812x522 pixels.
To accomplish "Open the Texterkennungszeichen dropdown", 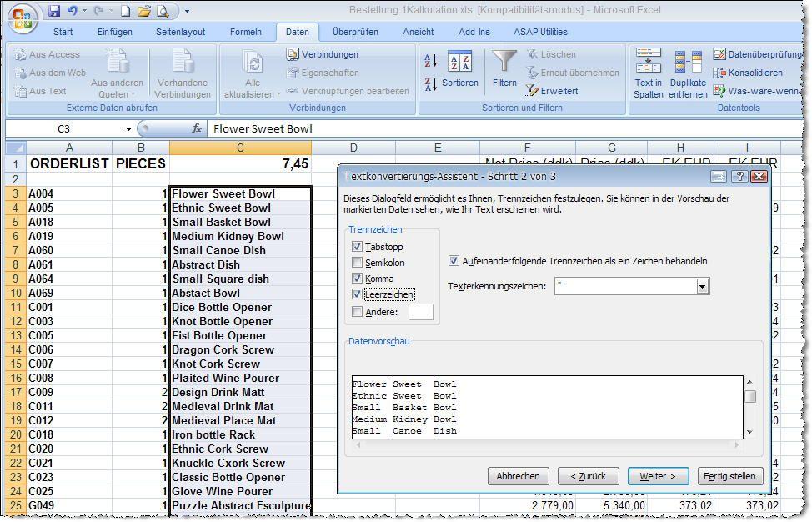I will 702,286.
